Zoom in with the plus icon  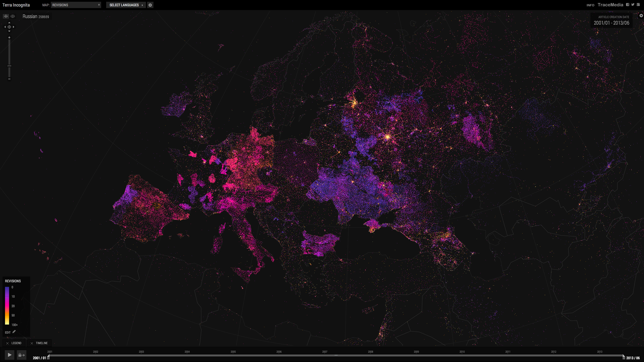(9, 38)
